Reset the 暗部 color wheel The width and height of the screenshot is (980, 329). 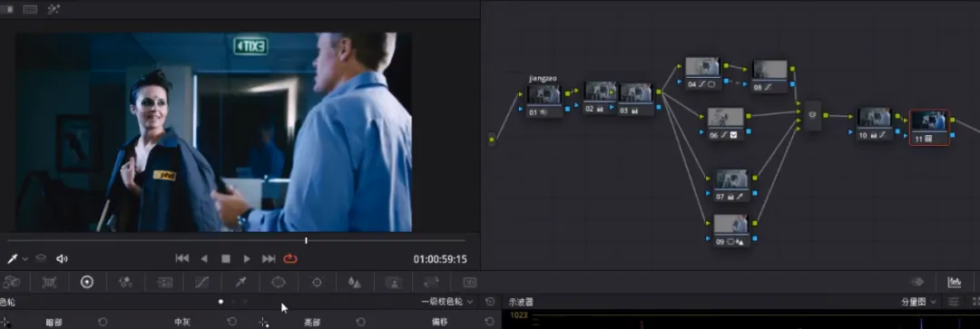tap(103, 322)
